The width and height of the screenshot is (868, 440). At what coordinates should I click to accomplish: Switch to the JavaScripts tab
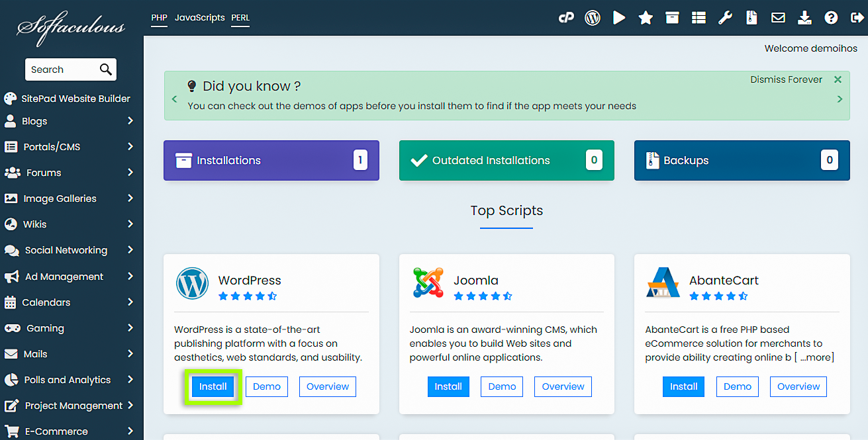coord(199,18)
